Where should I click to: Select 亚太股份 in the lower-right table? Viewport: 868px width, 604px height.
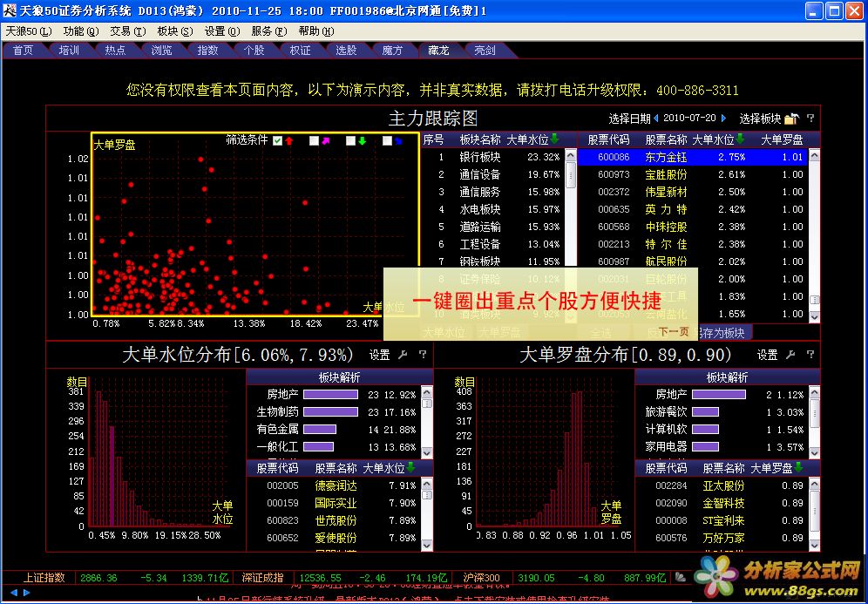(722, 485)
